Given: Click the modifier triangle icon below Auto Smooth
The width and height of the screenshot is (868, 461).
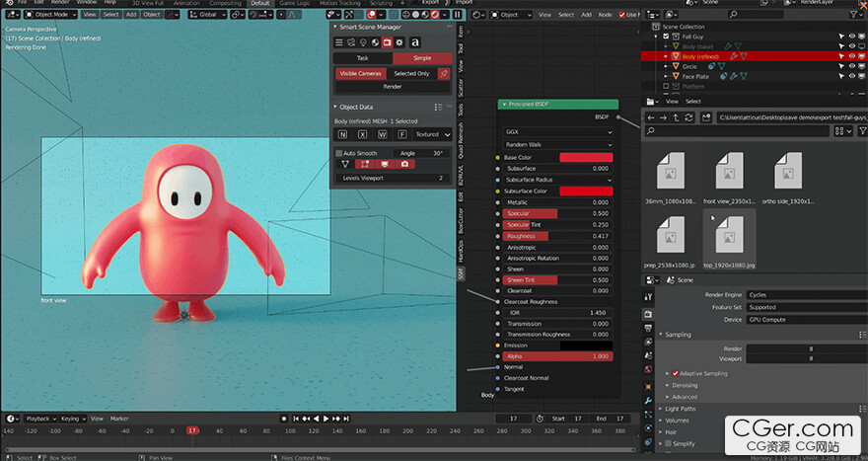Looking at the screenshot, I should point(345,164).
